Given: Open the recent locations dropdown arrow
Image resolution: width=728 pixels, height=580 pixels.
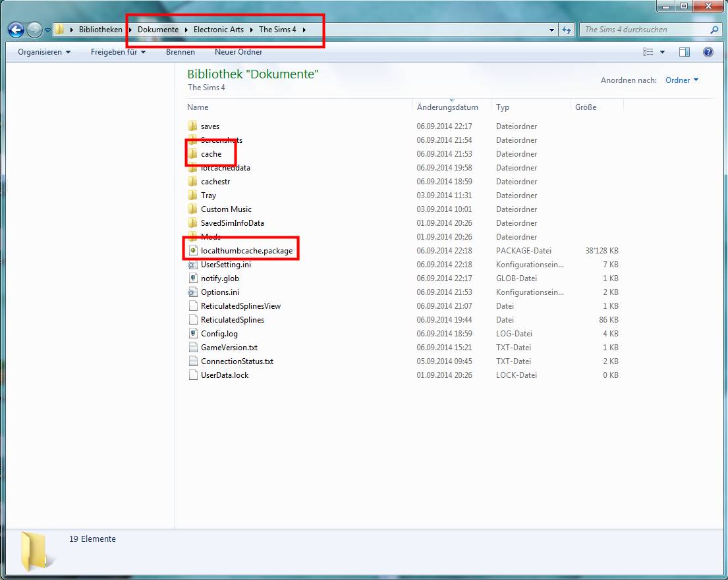Looking at the screenshot, I should pyautogui.click(x=47, y=30).
